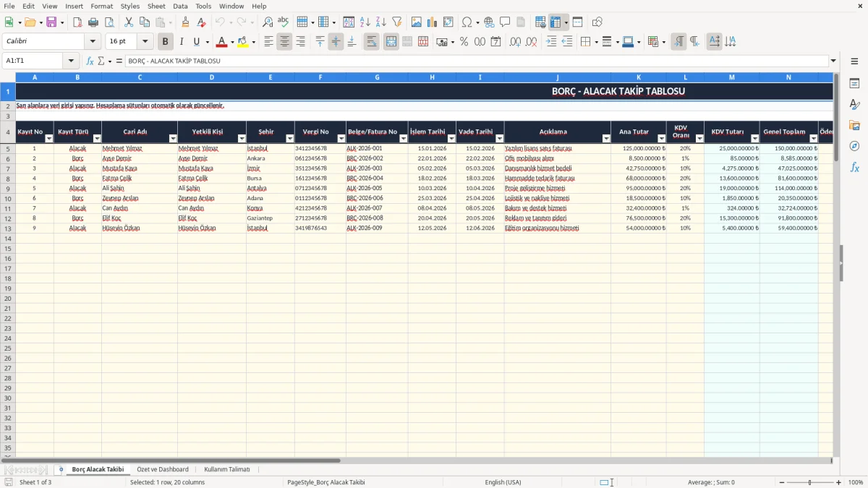This screenshot has width=868, height=488.
Task: Open the Font Size dropdown arrow
Action: tap(145, 42)
